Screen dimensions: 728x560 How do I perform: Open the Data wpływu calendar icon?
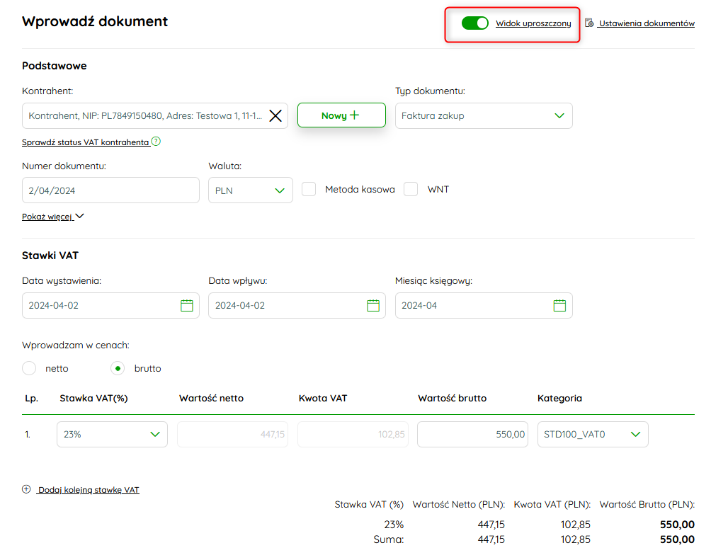pyautogui.click(x=373, y=305)
